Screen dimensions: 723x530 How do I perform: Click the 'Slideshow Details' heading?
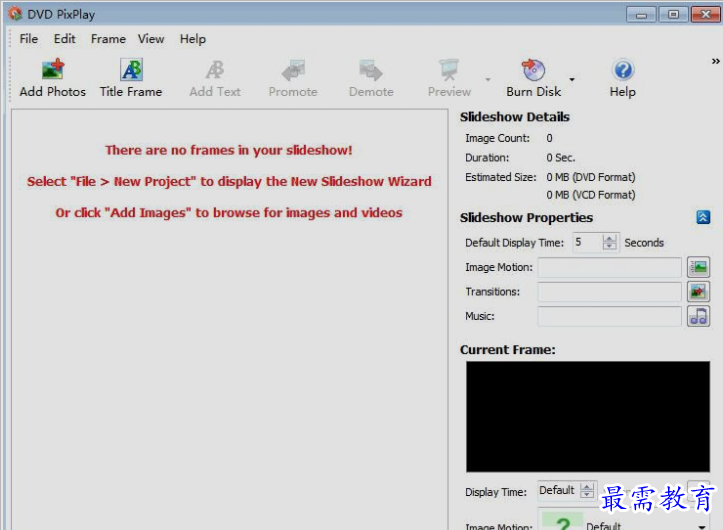click(x=515, y=117)
